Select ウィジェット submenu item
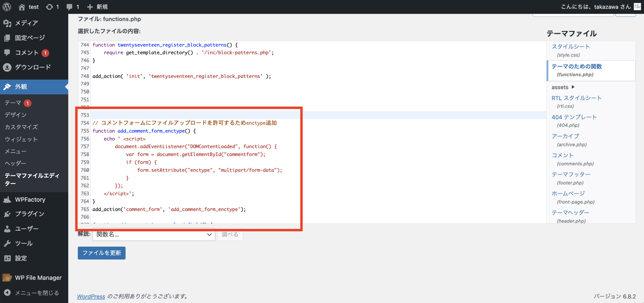The height and width of the screenshot is (303, 644). click(21, 139)
